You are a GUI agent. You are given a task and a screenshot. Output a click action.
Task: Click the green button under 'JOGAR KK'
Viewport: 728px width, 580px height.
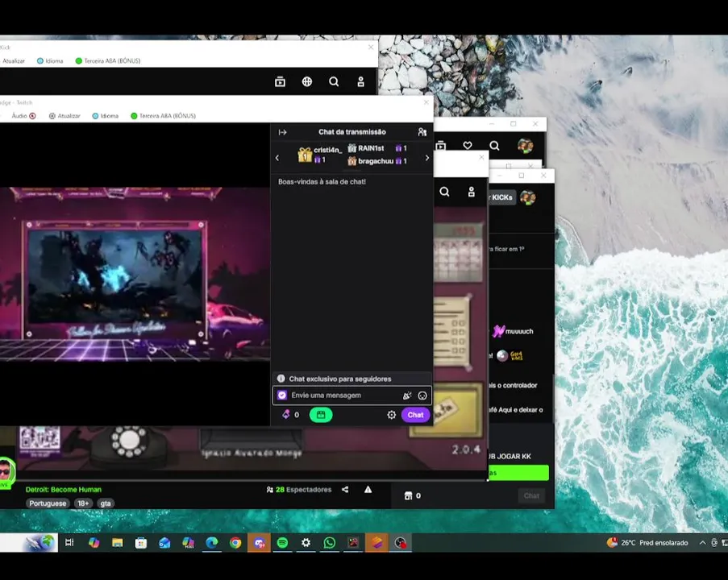(x=518, y=473)
